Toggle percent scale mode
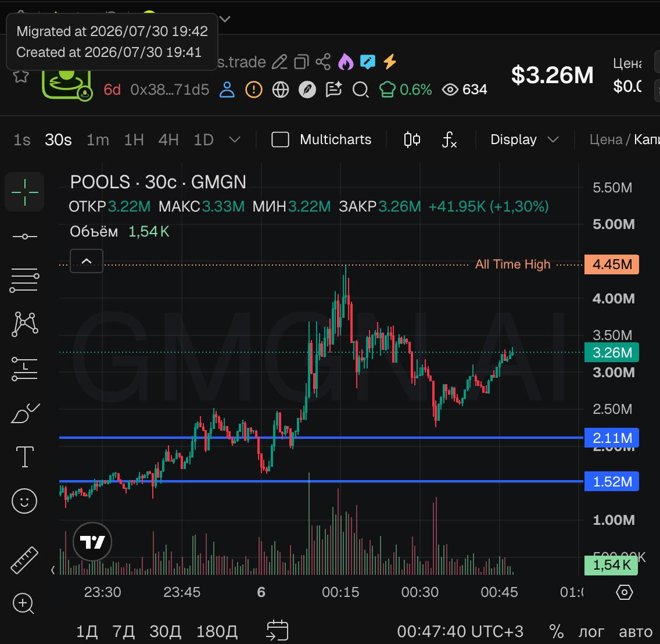Image resolution: width=660 pixels, height=644 pixels. (556, 631)
